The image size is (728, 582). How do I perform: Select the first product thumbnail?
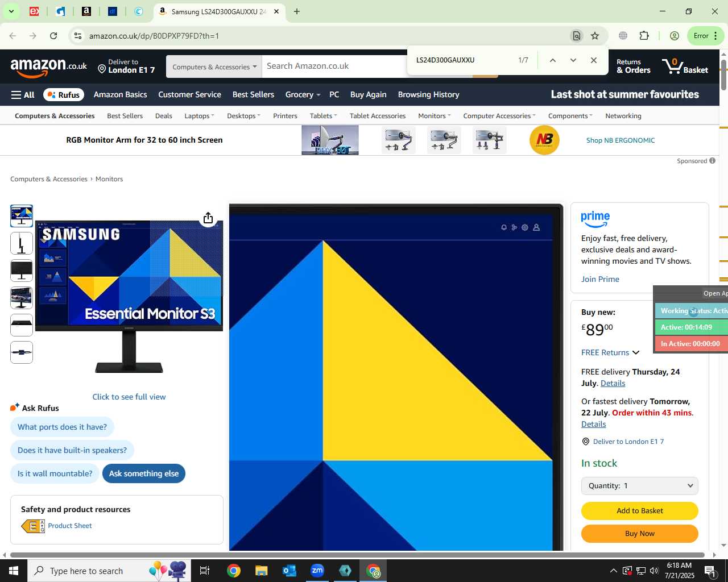click(22, 216)
